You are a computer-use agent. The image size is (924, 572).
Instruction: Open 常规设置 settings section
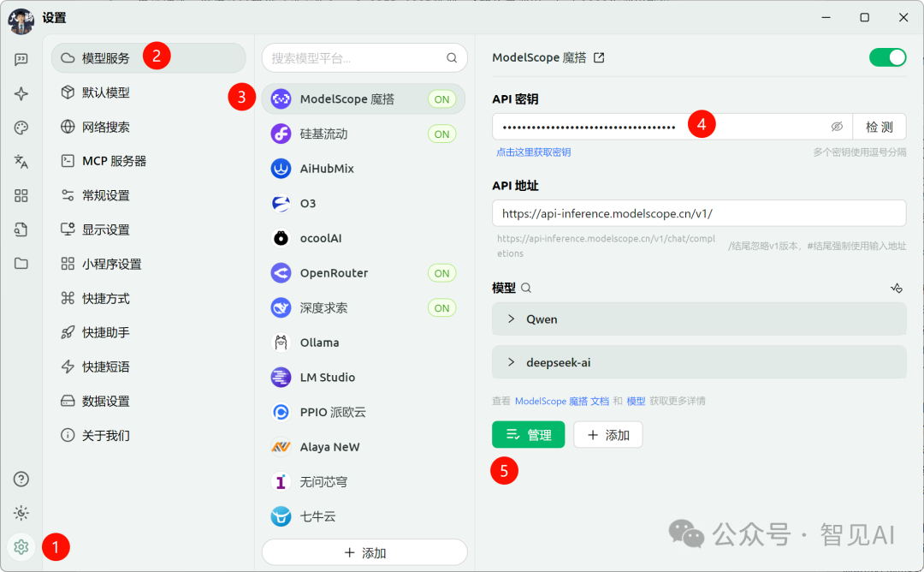(148, 195)
